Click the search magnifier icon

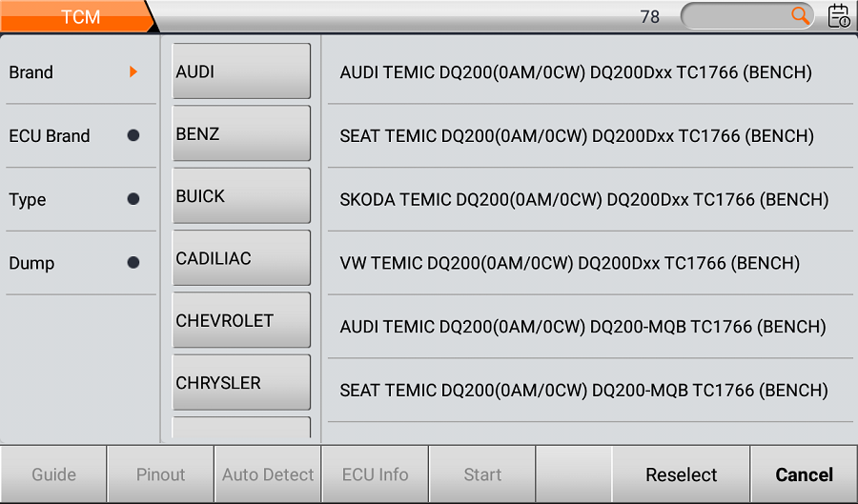click(800, 15)
